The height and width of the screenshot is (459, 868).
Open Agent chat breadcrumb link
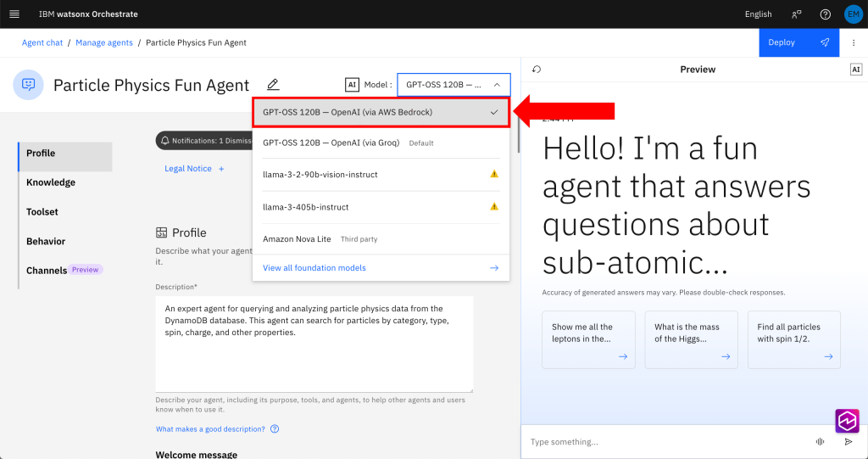click(42, 42)
